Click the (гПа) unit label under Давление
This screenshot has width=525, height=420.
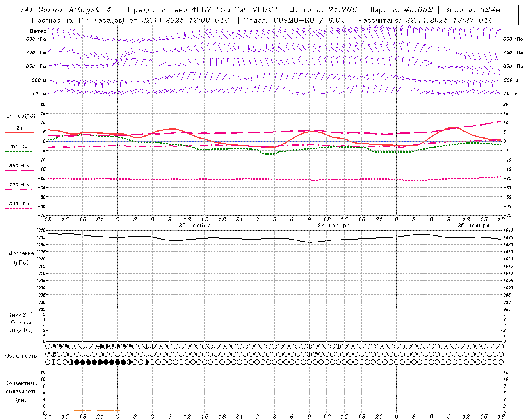(21, 263)
